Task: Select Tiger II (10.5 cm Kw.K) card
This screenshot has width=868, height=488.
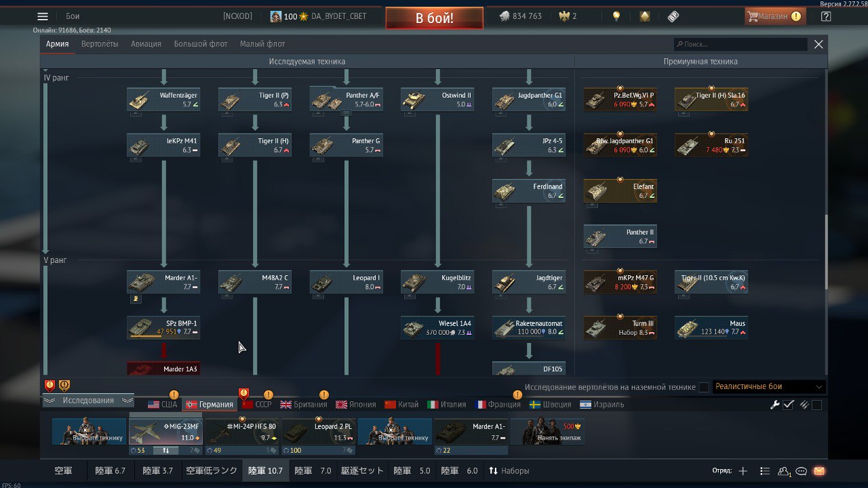Action: click(711, 282)
